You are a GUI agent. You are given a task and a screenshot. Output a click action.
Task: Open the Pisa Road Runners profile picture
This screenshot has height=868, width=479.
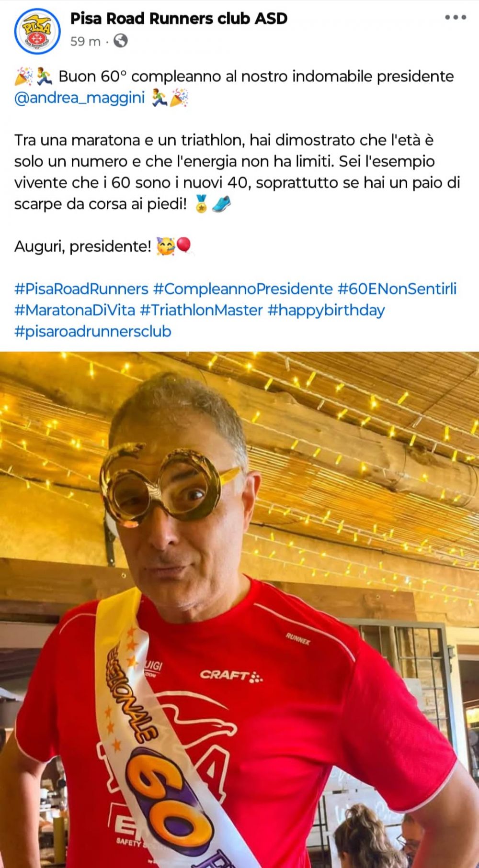tap(37, 31)
